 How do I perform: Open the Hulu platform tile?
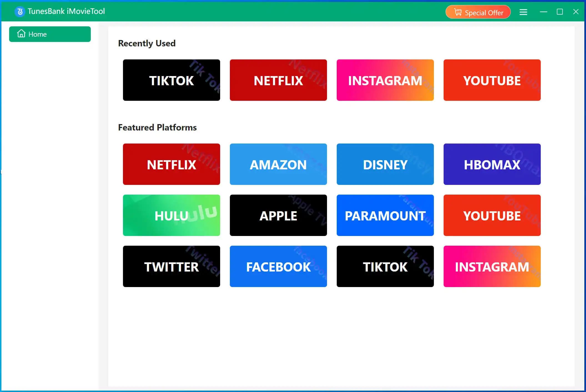(x=171, y=215)
